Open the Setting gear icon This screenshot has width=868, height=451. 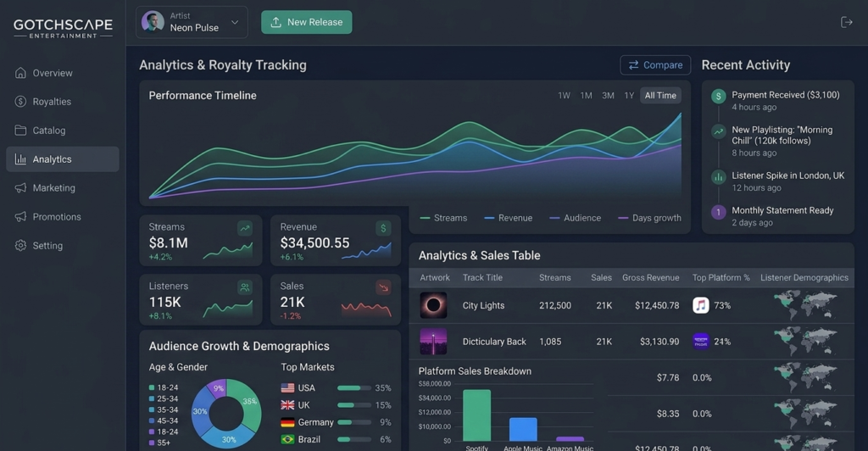click(x=20, y=245)
